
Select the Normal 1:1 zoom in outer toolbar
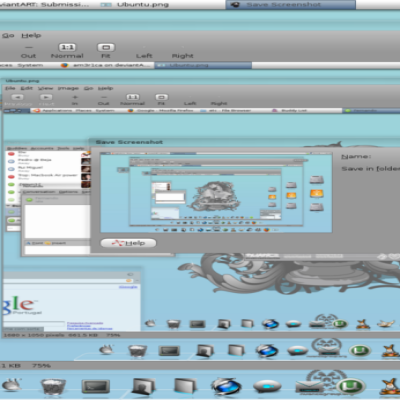[67, 51]
